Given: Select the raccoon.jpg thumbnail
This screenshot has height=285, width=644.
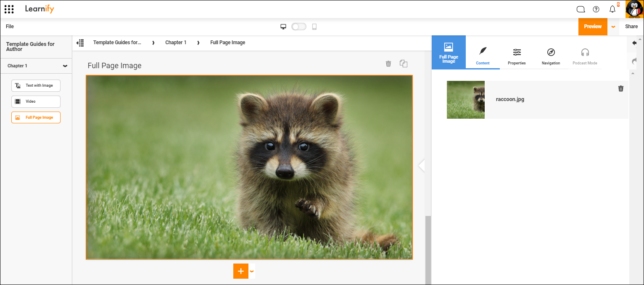Looking at the screenshot, I should tap(465, 100).
